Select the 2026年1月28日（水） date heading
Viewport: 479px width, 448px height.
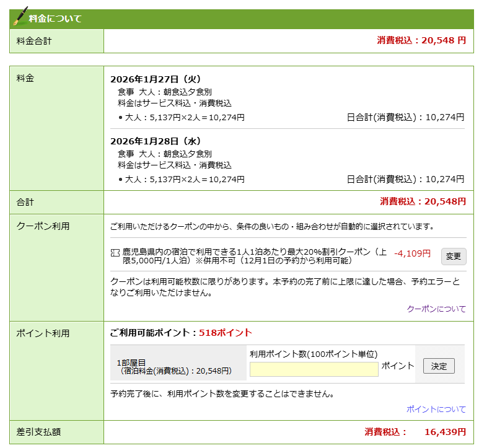(156, 141)
